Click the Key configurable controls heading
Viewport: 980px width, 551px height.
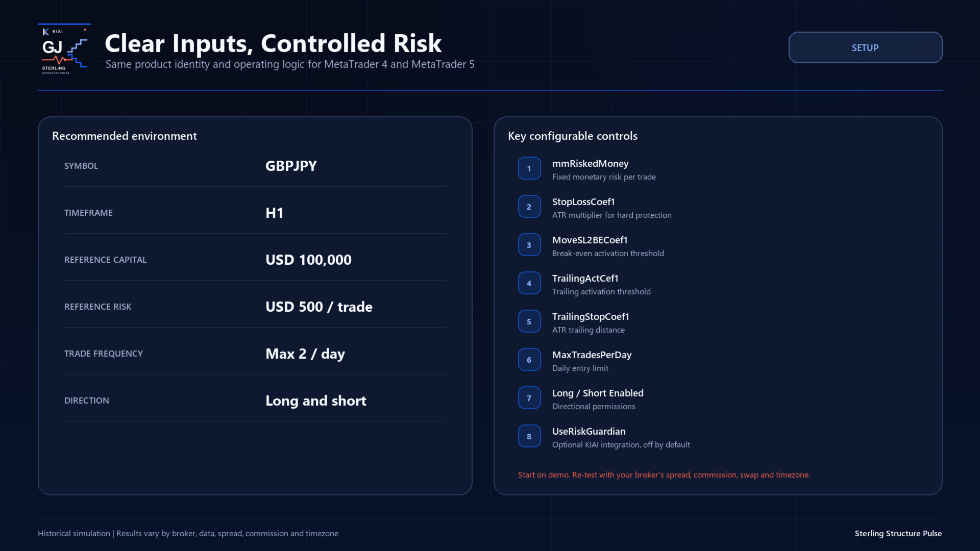[x=573, y=136]
